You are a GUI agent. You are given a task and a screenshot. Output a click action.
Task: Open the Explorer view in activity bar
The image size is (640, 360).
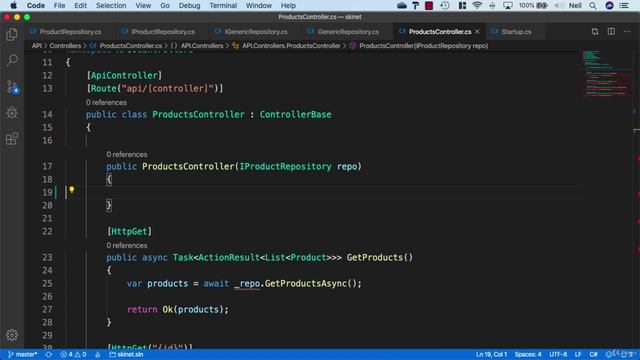click(12, 34)
